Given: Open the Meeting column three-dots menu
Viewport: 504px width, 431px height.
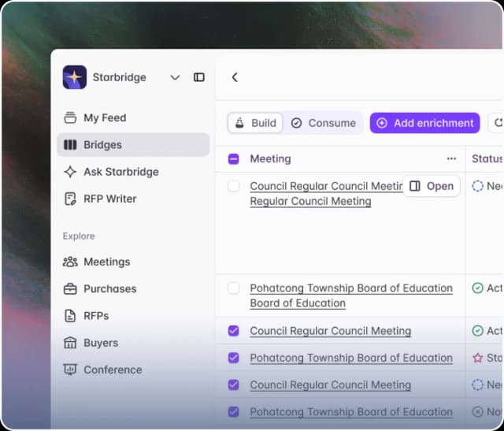Looking at the screenshot, I should [x=451, y=158].
